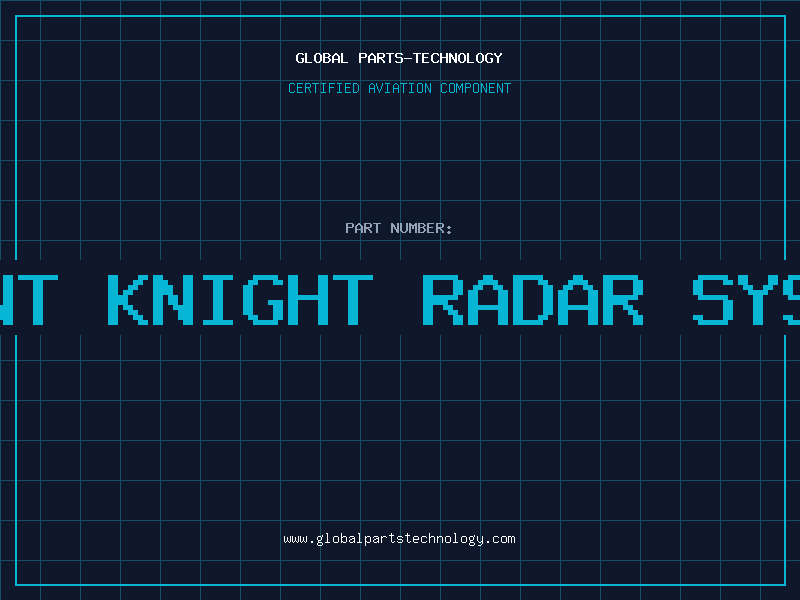Viewport: 800px width, 600px height.
Task: Click the PART NUMBER: label
Action: [399, 228]
